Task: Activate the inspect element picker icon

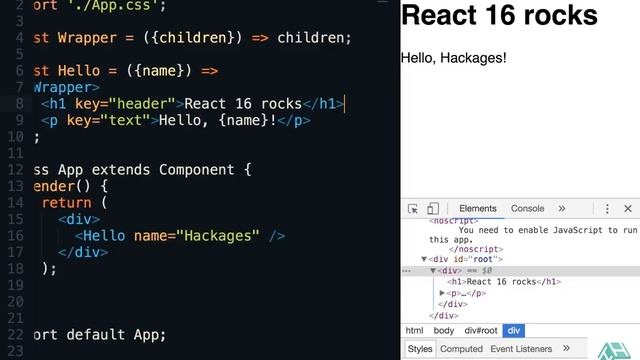Action: [x=413, y=209]
